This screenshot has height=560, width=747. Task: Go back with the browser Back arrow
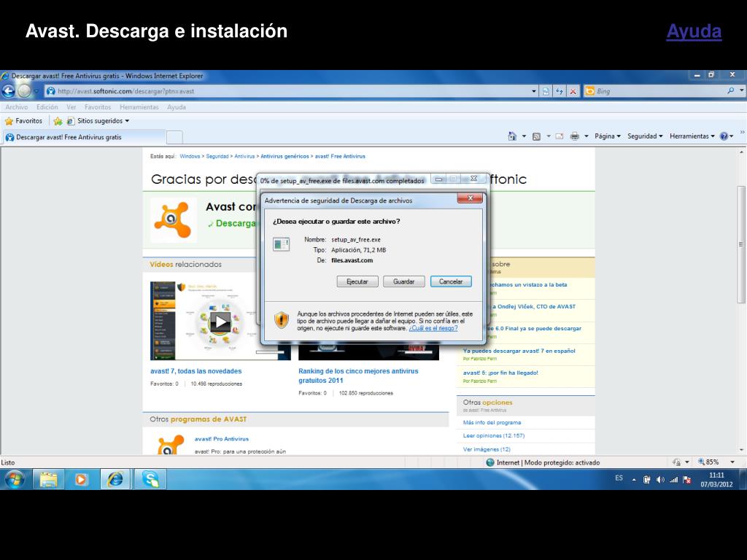9,90
